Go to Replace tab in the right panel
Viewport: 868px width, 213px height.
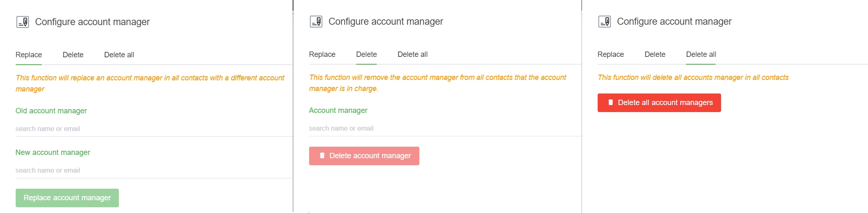pos(610,54)
